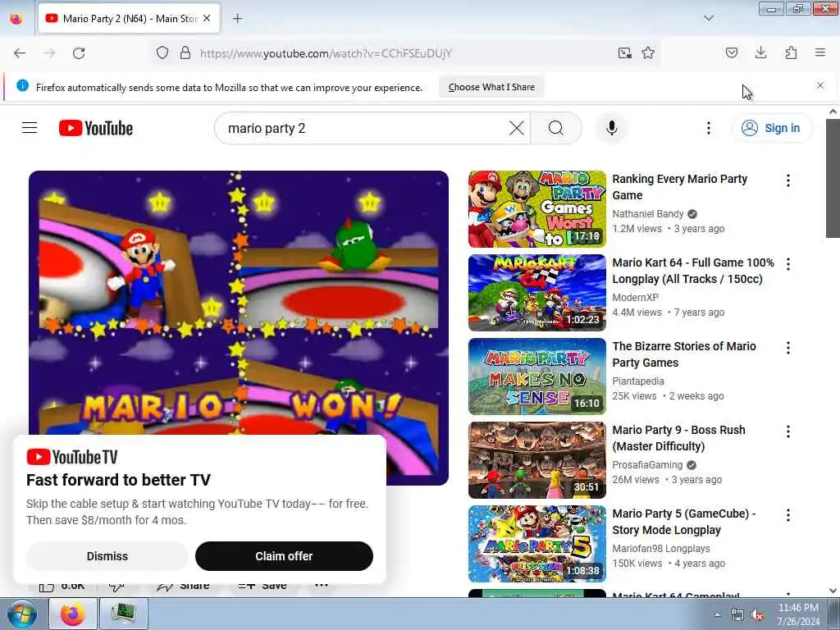Open Mario Kart 64 Full Game thumbnail
840x630 pixels.
pos(536,293)
